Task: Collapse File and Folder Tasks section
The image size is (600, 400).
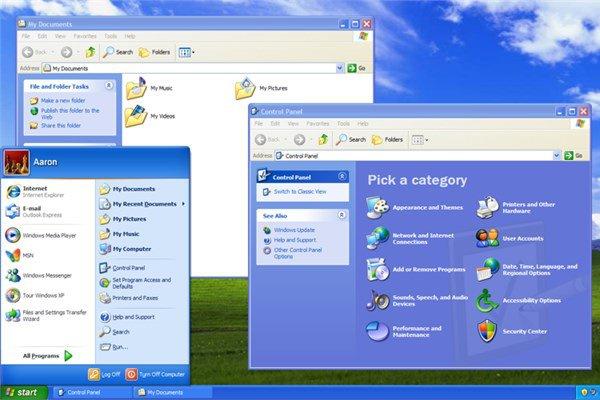Action: [x=109, y=86]
